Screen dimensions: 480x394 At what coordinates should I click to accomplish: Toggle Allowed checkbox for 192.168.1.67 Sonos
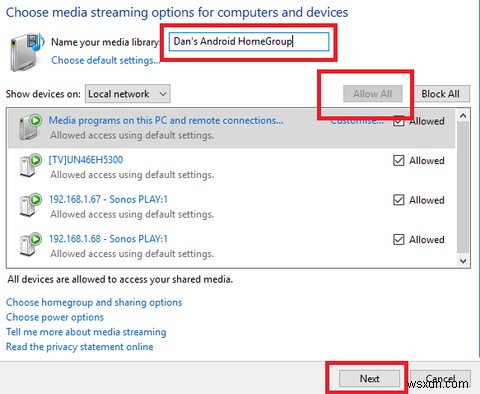(399, 200)
